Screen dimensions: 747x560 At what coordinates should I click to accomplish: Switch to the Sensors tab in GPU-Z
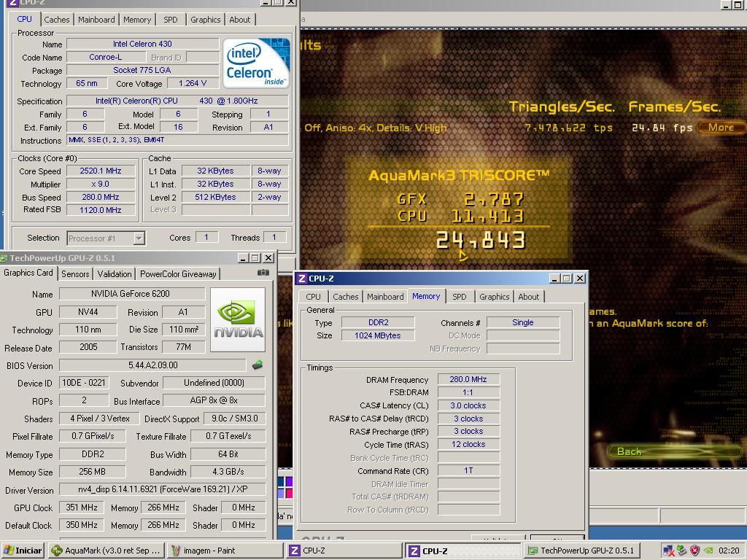(75, 274)
